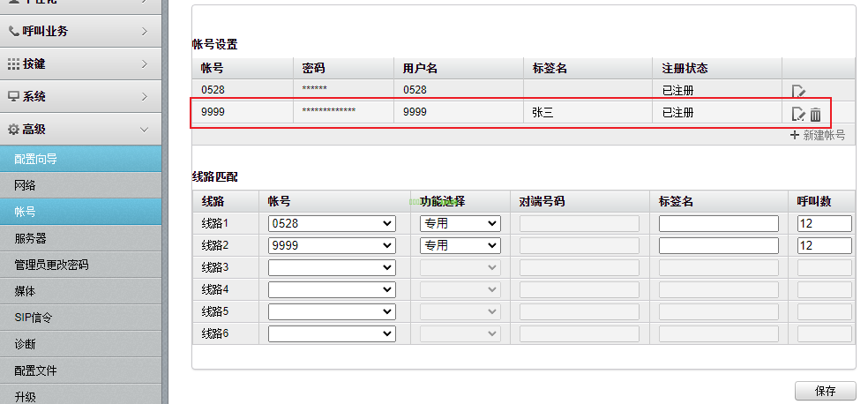Viewport: 868px width, 404px height.
Task: Open 线路1 功能选择 dropdown
Action: [460, 224]
